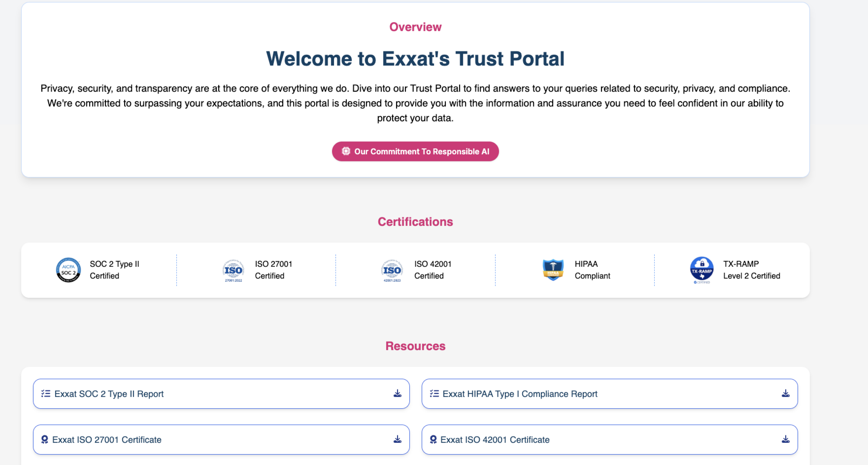Click the ISO 42001:2023 badge icon
Viewport: 868px width, 465px height.
[x=392, y=270]
